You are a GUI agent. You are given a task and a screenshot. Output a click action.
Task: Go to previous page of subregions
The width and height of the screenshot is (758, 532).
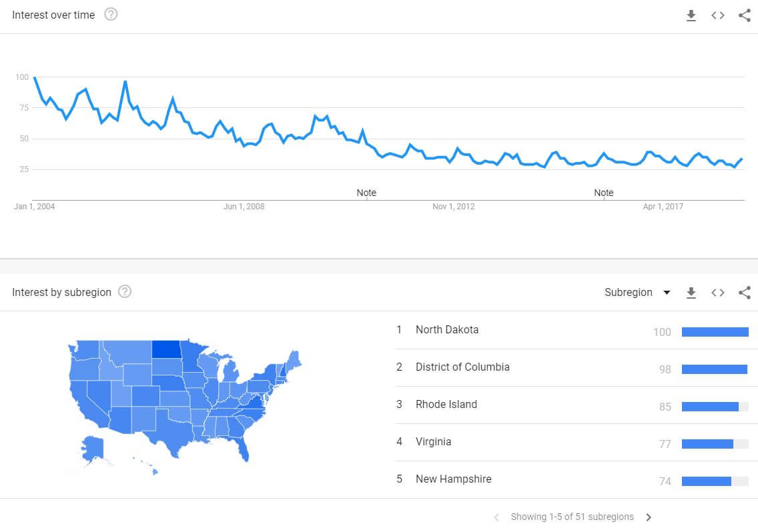click(496, 517)
